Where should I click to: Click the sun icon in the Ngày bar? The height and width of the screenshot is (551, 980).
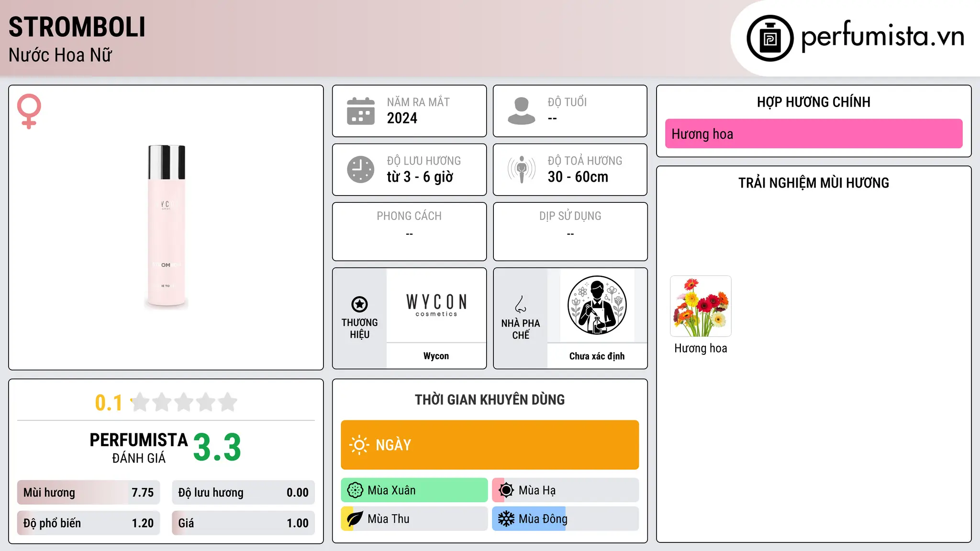(x=359, y=445)
